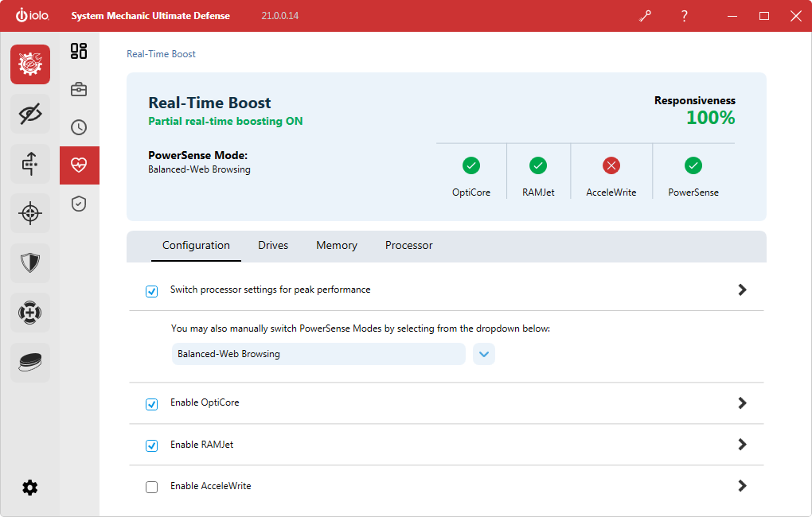The height and width of the screenshot is (517, 812).
Task: Switch to the Drives tab
Action: tap(273, 246)
